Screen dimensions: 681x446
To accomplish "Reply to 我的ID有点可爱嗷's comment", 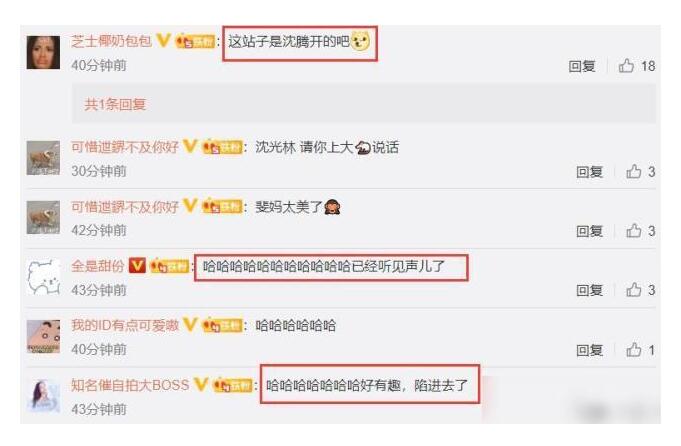I will 589,350.
